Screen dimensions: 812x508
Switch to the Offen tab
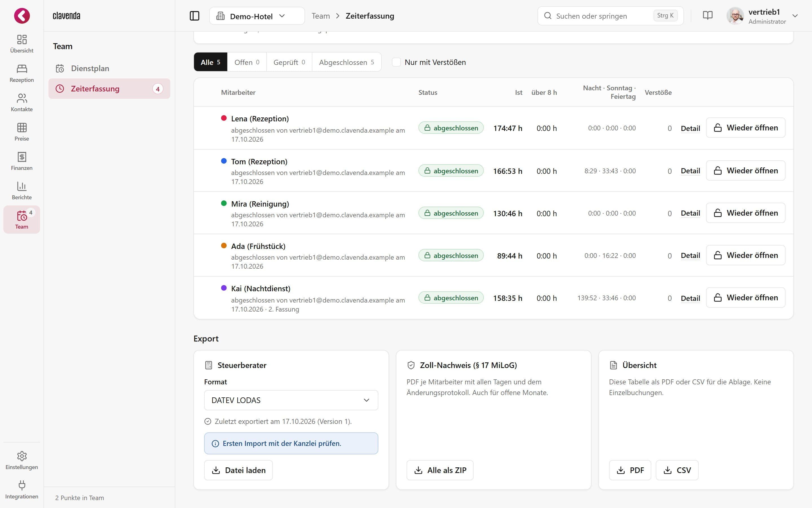(x=247, y=62)
